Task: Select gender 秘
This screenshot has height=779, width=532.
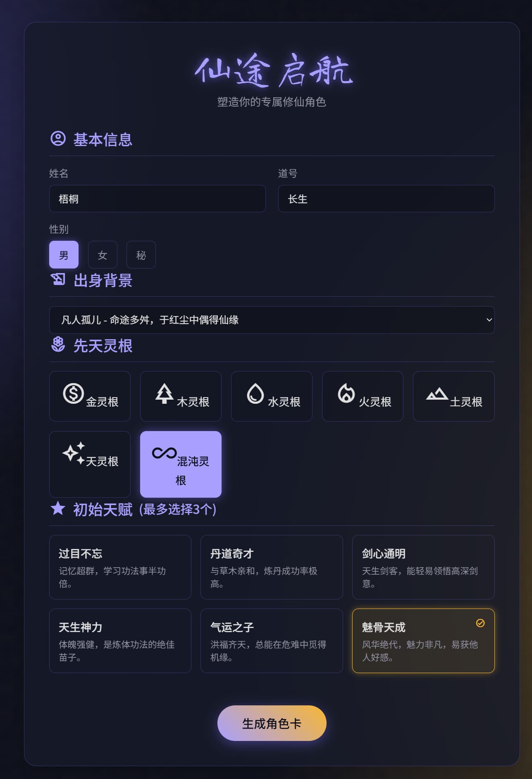Action: click(x=141, y=254)
